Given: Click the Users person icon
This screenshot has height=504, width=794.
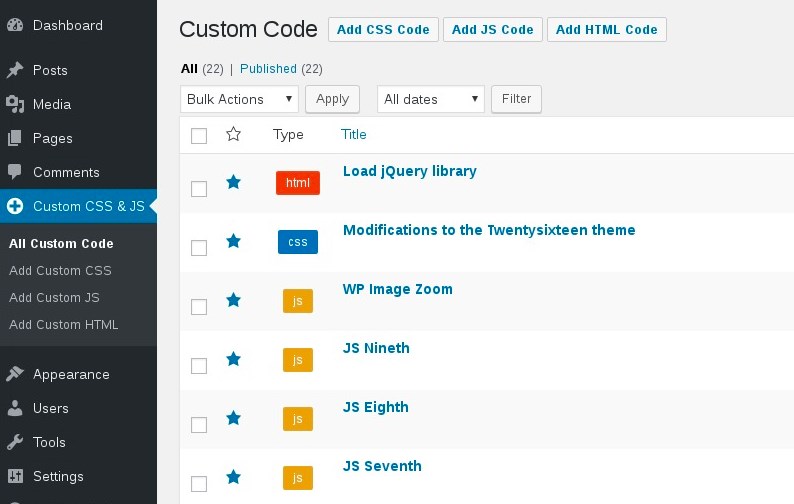Looking at the screenshot, I should click(15, 408).
